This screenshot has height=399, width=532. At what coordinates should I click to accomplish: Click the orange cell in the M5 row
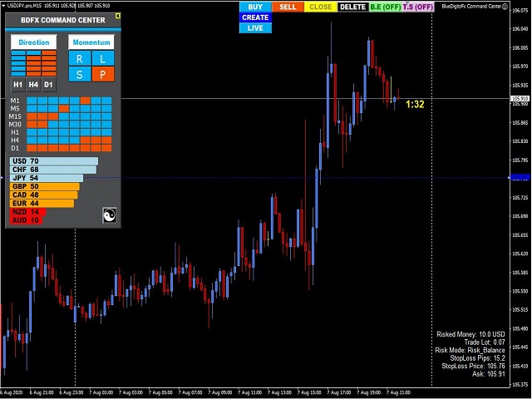pyautogui.click(x=64, y=109)
